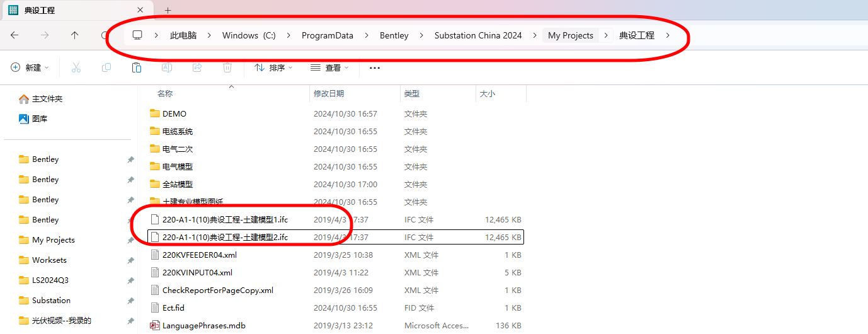
Task: Expand chevron after Substation China 2024
Action: pos(535,35)
